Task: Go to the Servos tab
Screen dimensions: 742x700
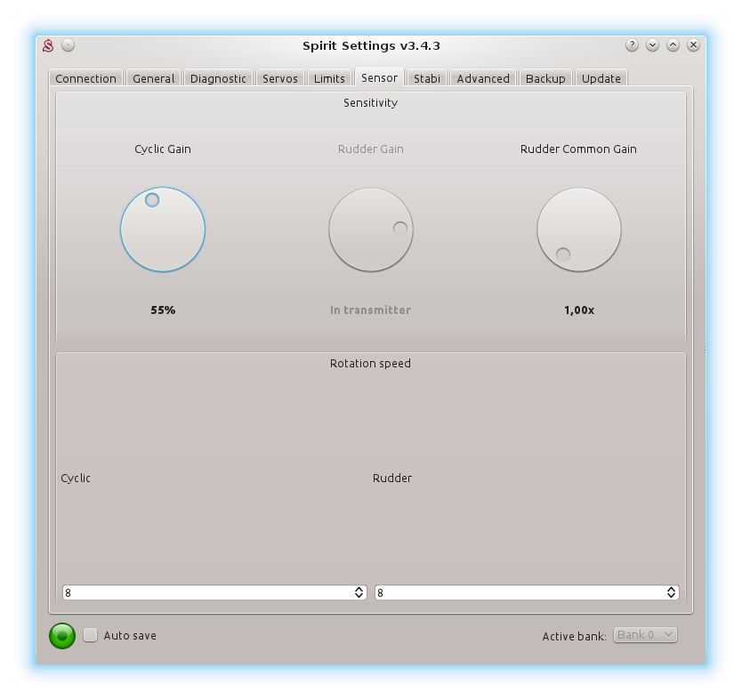Action: [x=280, y=78]
